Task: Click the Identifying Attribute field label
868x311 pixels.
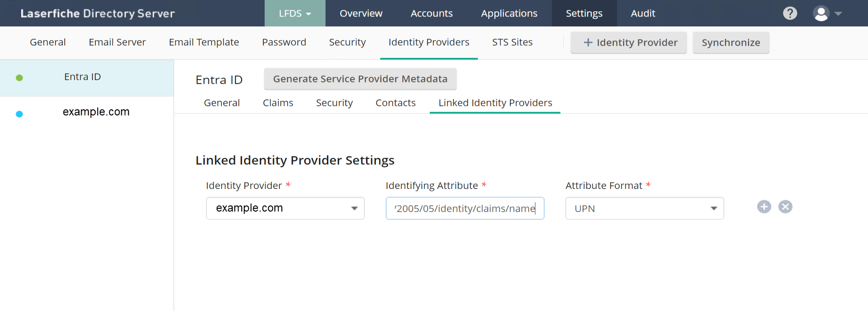Action: tap(432, 186)
